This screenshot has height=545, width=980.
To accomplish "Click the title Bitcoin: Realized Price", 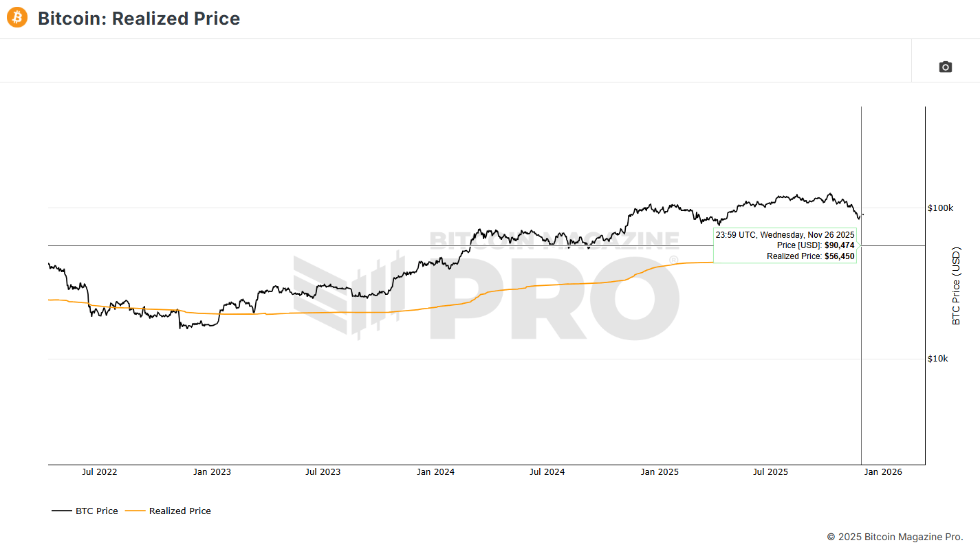I will (x=140, y=19).
